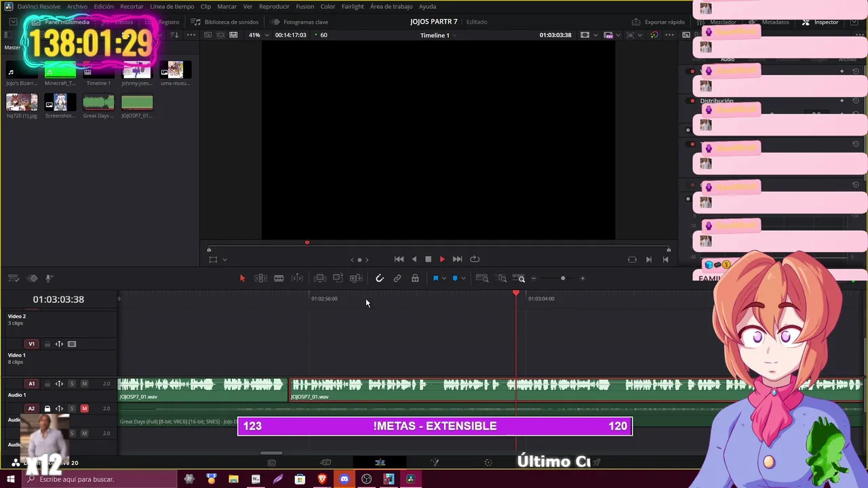Toggle Linked selection chain icon

click(x=397, y=279)
